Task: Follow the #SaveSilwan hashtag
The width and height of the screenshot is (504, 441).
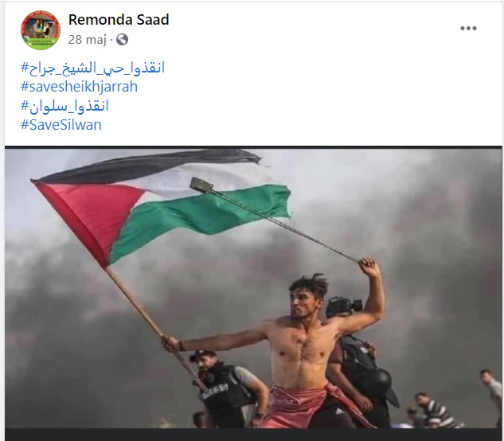Action: coord(61,125)
